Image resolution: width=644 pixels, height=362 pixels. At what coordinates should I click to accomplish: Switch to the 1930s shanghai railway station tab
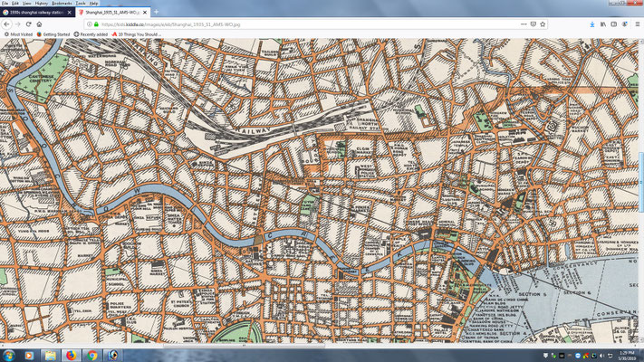[x=36, y=13]
